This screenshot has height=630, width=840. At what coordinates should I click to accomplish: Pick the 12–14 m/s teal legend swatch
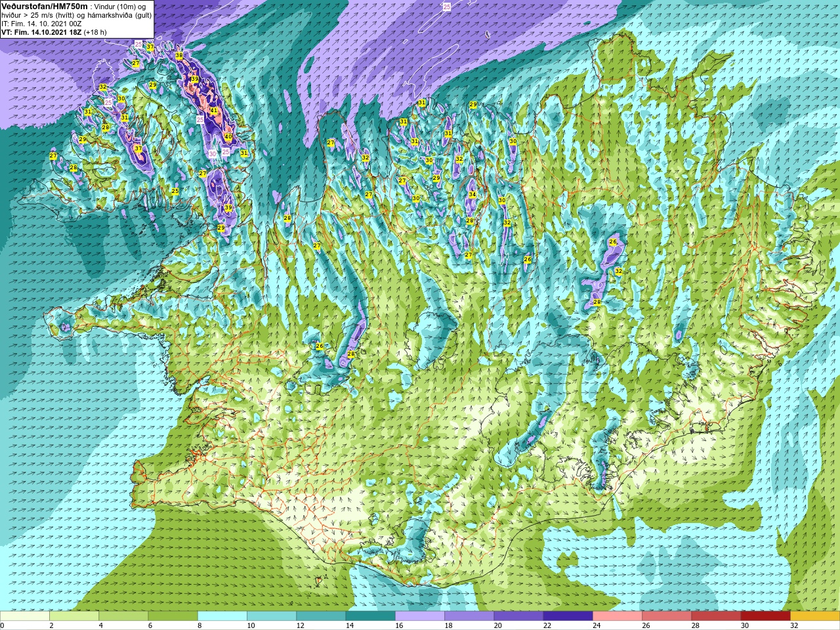tap(322, 616)
